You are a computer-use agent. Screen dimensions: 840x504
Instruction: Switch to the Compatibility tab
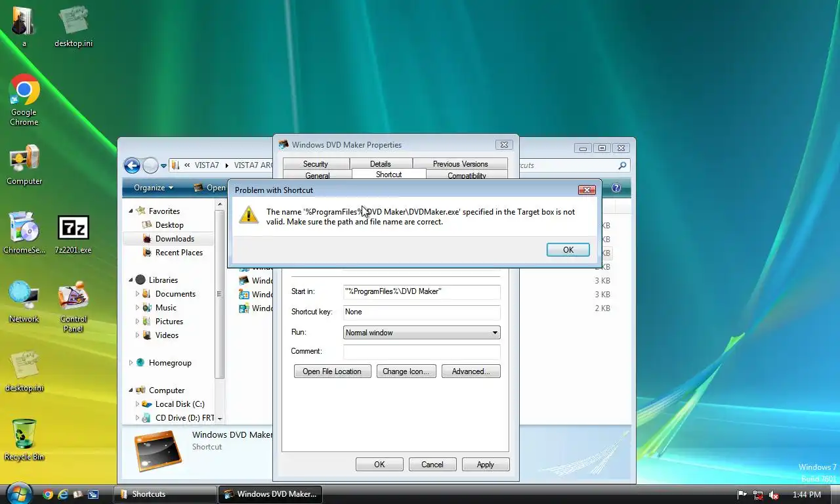pos(467,175)
